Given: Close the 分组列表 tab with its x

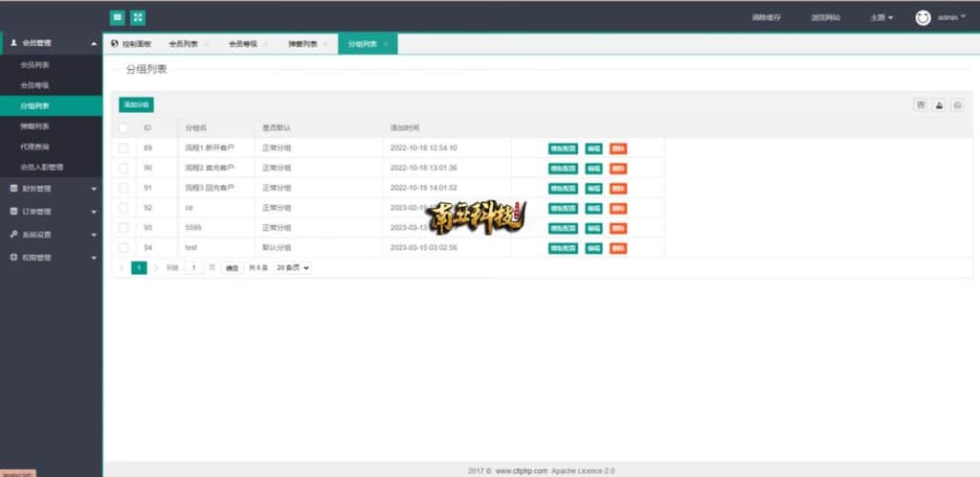Looking at the screenshot, I should (386, 44).
